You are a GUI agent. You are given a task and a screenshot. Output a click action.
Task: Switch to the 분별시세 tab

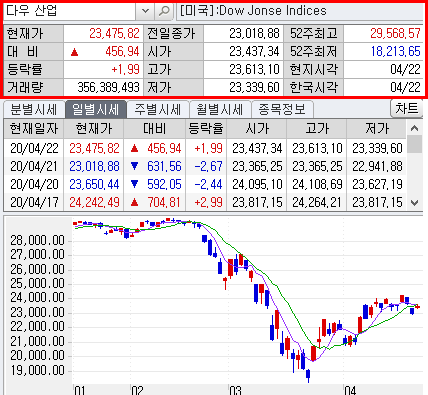[34, 110]
